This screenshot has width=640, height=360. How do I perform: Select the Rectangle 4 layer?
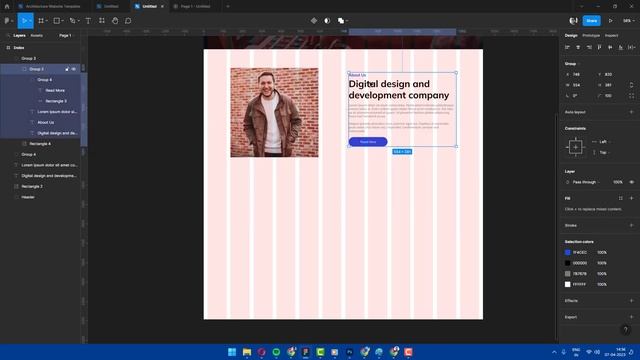41,144
